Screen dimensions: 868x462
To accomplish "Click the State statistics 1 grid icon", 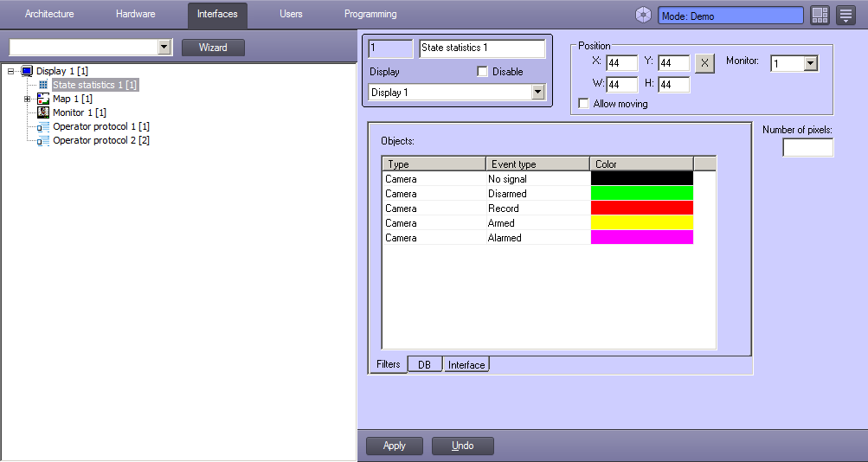I will [x=43, y=85].
